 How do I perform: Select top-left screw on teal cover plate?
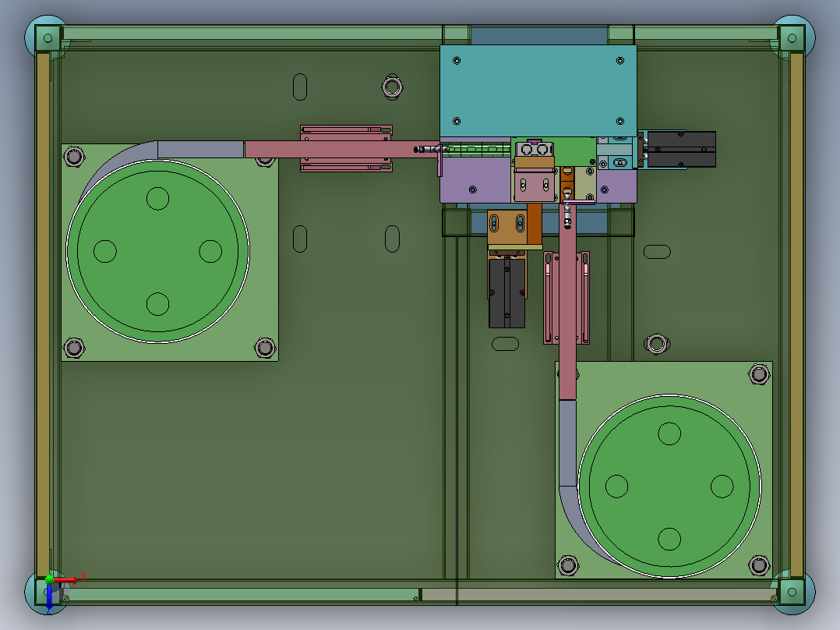[x=457, y=61]
